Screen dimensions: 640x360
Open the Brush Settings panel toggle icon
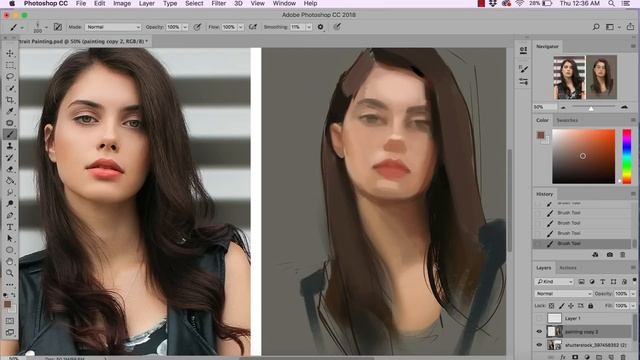pyautogui.click(x=58, y=27)
